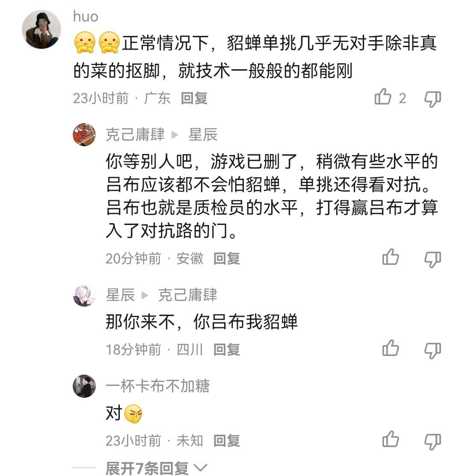Like 克己庸肆's reply about 吕布
The width and height of the screenshot is (462, 476).
[390, 258]
